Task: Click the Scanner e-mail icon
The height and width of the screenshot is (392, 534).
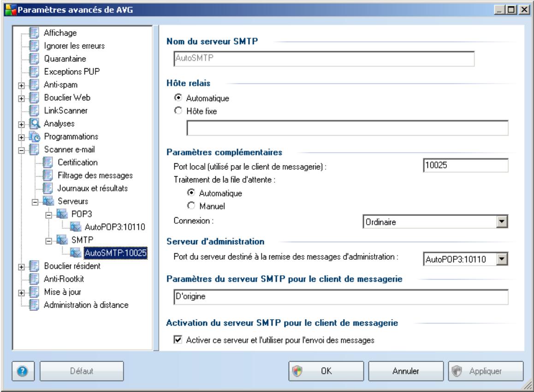Action: 34,149
